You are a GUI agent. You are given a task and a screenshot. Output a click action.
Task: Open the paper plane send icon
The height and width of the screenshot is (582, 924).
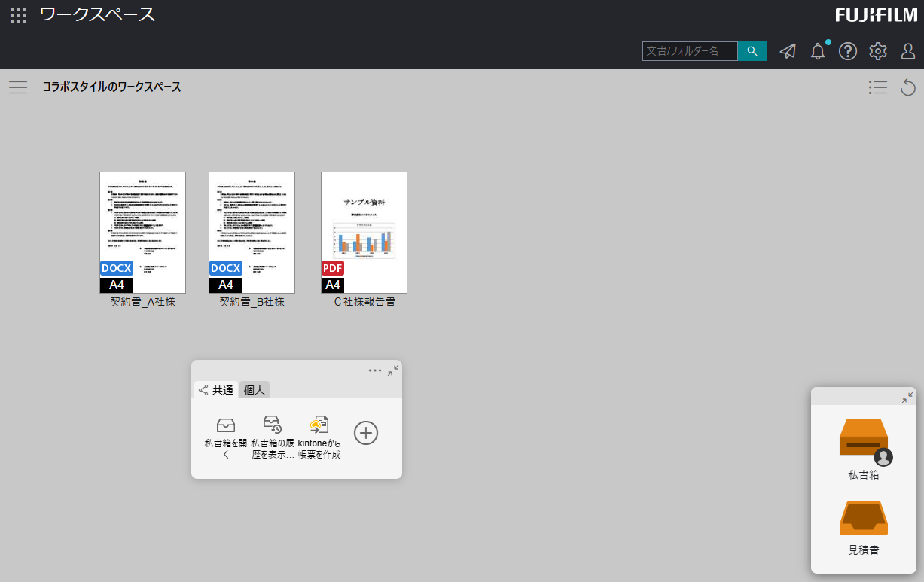click(x=788, y=51)
